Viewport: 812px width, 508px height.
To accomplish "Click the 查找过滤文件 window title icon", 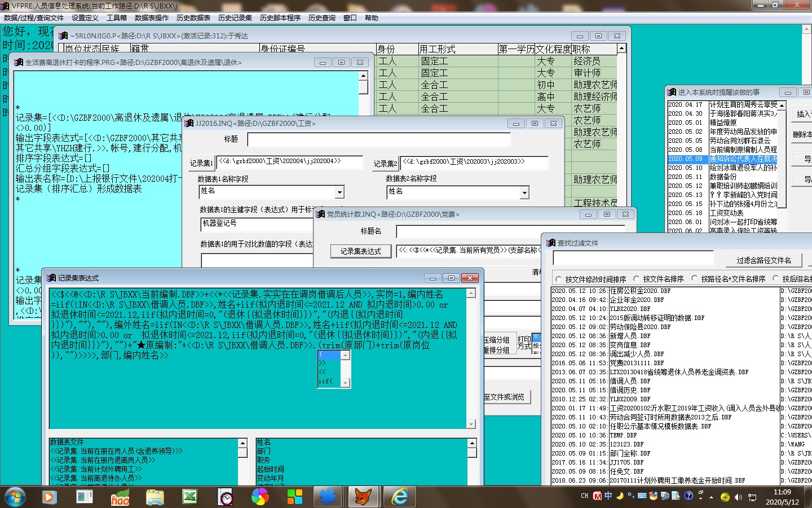I will pos(551,243).
